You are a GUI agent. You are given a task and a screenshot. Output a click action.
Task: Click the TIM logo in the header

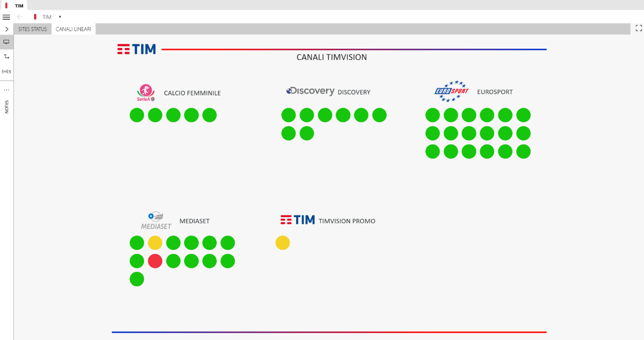click(x=137, y=49)
